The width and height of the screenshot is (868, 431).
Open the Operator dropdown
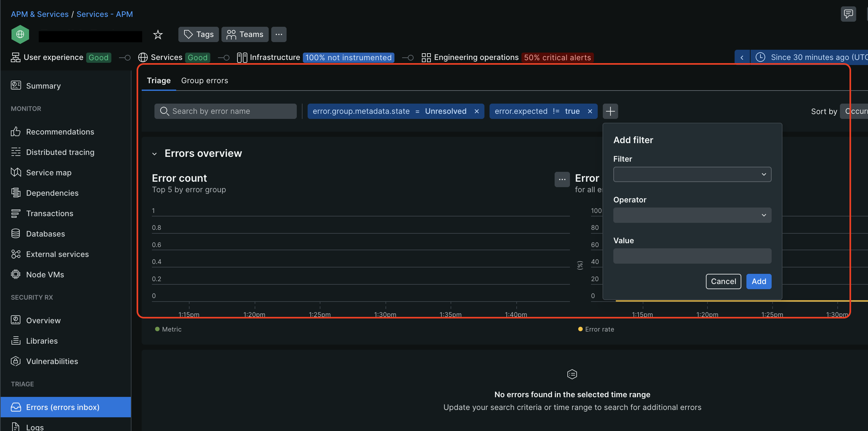[x=692, y=215]
